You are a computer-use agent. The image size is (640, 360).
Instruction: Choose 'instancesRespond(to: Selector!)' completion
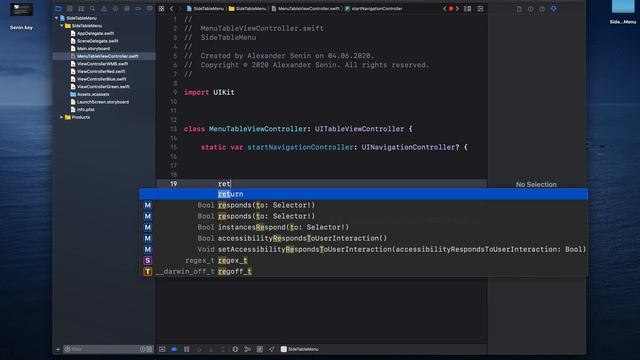pos(364,227)
